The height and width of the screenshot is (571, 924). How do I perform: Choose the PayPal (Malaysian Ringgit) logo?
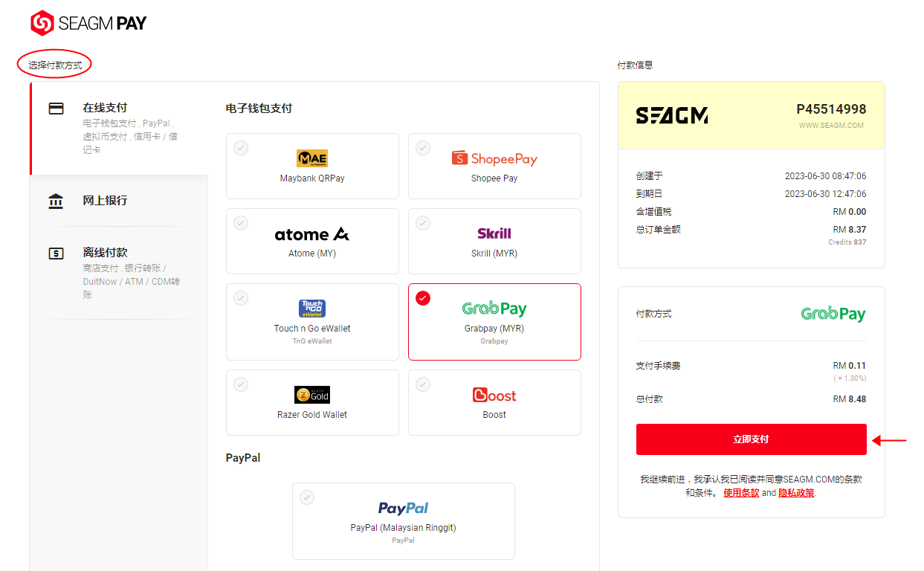tap(403, 509)
